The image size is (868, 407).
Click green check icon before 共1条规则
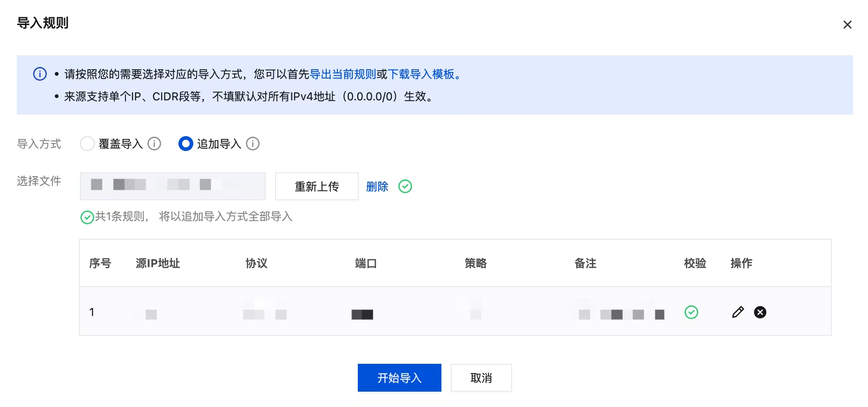click(x=87, y=217)
